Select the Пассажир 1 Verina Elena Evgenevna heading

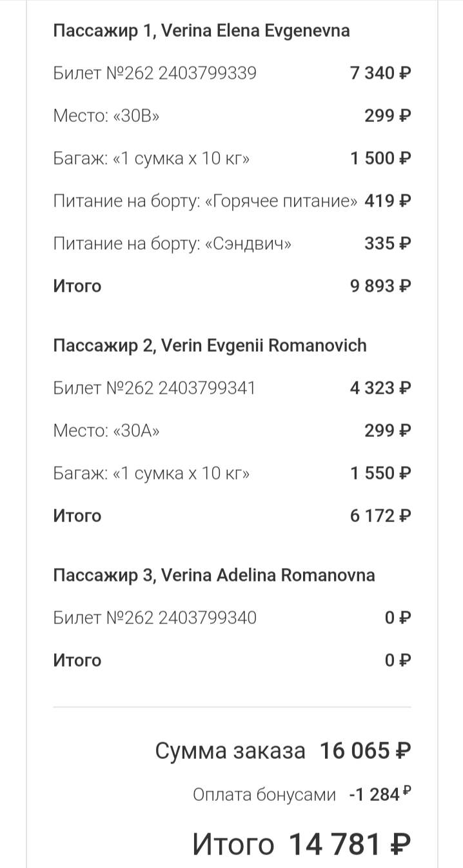coord(201,30)
